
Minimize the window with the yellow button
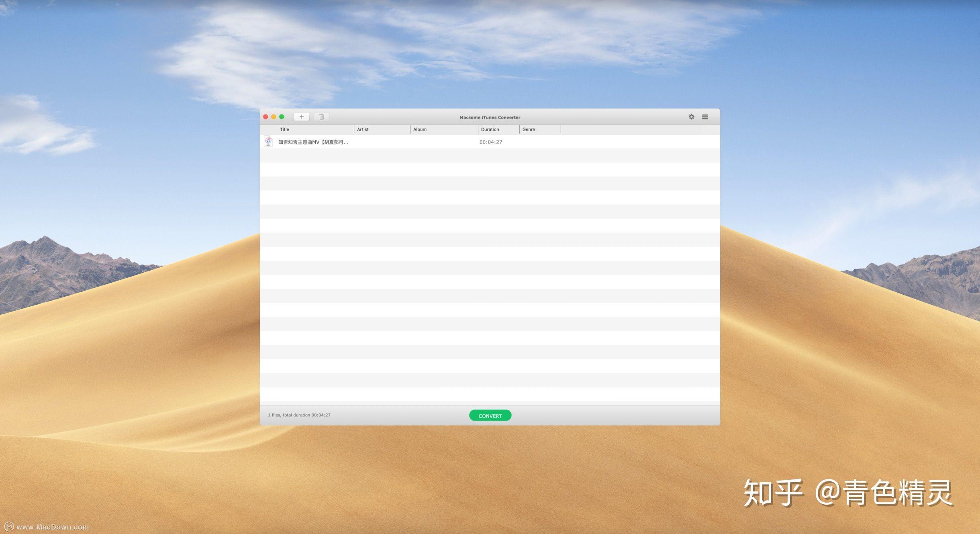pos(274,116)
